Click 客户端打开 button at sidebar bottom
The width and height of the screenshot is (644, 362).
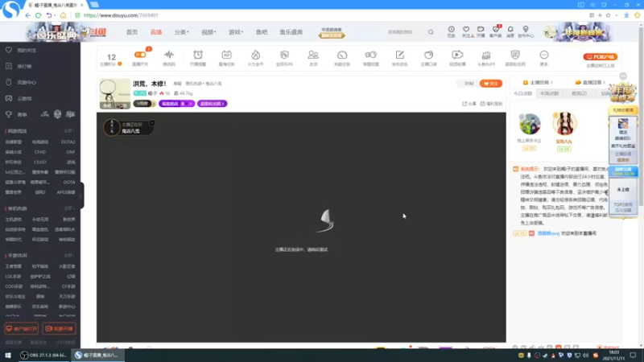pos(22,329)
